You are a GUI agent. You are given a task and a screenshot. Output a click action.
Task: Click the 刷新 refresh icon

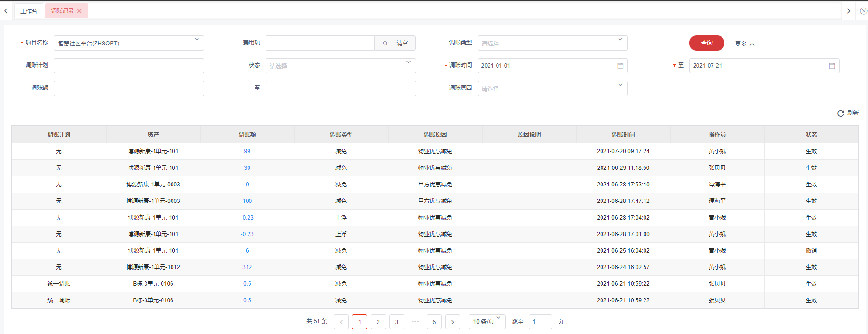(x=841, y=114)
